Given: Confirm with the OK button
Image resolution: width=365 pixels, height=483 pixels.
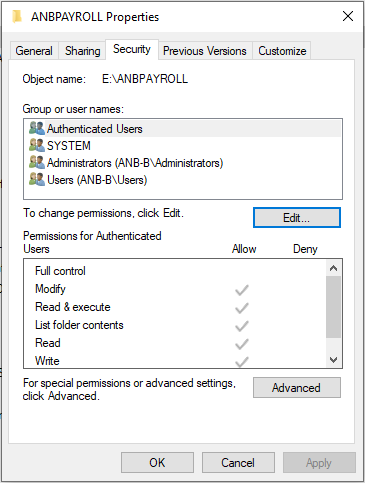Looking at the screenshot, I should 157,463.
